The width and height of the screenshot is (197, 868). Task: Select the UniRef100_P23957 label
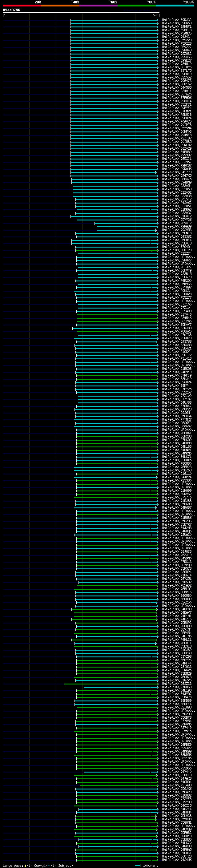click(x=177, y=162)
